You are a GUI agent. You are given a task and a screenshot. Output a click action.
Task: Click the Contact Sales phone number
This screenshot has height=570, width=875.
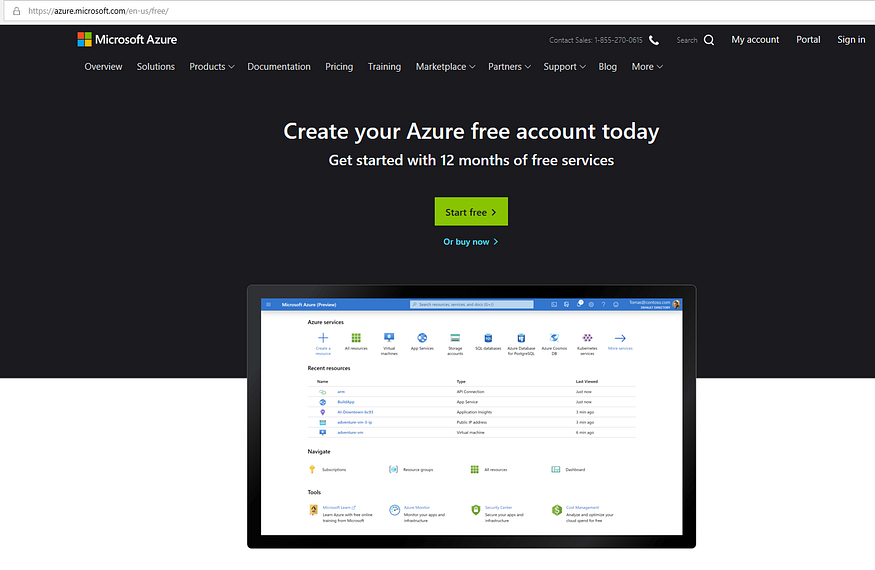point(618,40)
